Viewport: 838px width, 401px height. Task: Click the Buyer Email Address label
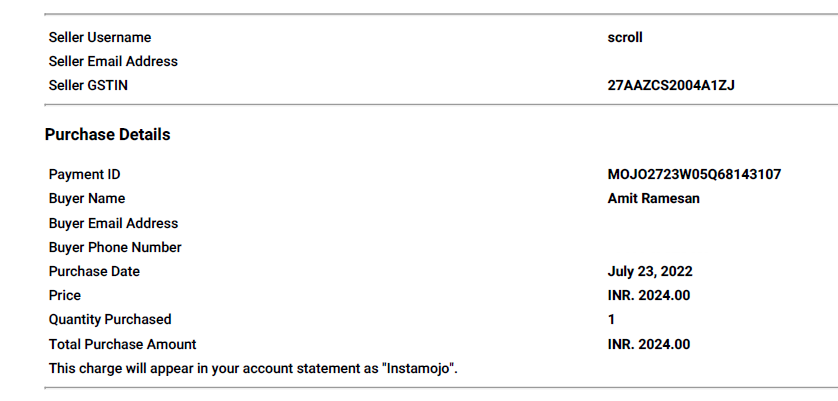click(x=113, y=223)
